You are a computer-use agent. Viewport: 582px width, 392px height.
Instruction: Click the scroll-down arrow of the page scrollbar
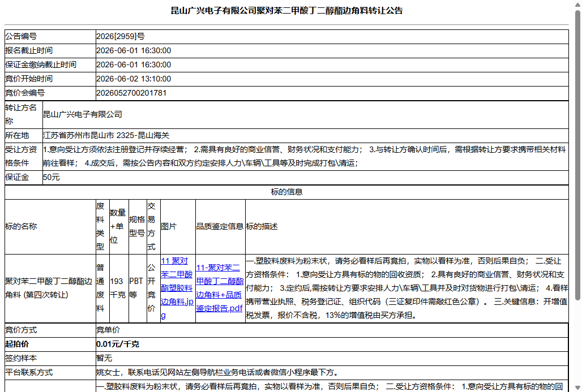578,387
